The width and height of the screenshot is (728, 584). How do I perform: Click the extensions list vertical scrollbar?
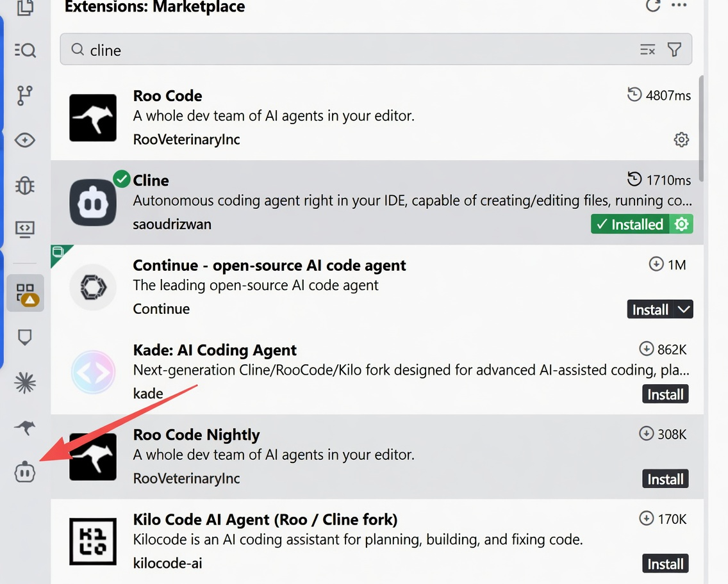point(701,128)
